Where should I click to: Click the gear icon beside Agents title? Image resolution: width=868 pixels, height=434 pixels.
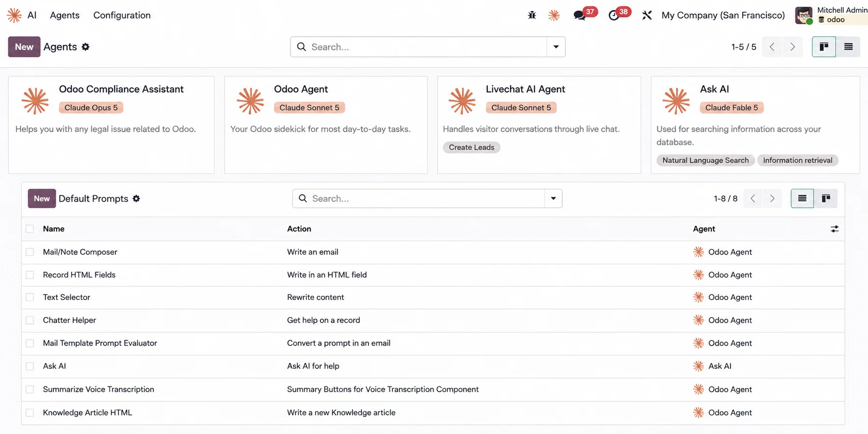click(86, 47)
